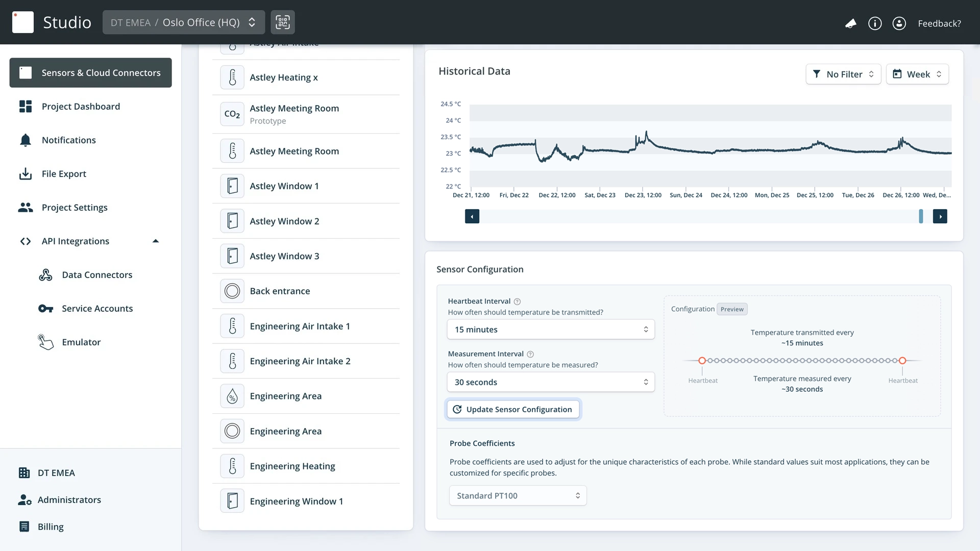Open the Standard PT100 probe dropdown
Image resolution: width=980 pixels, height=551 pixels.
tap(518, 495)
